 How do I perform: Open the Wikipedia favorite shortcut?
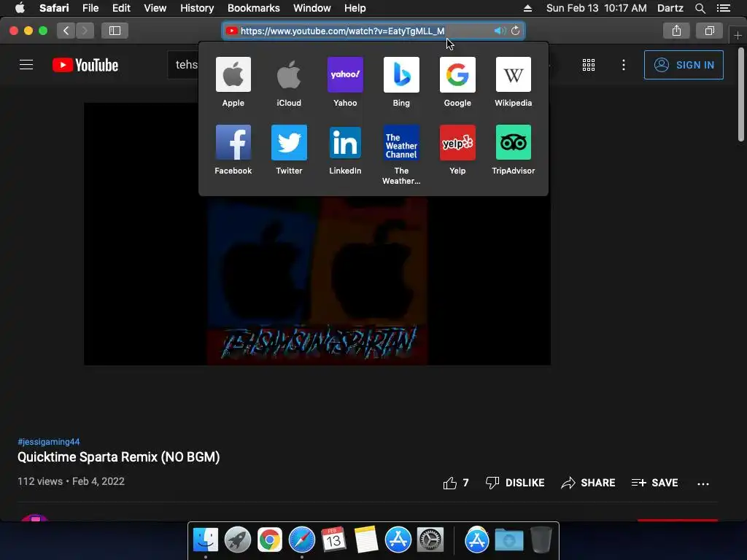point(513,82)
